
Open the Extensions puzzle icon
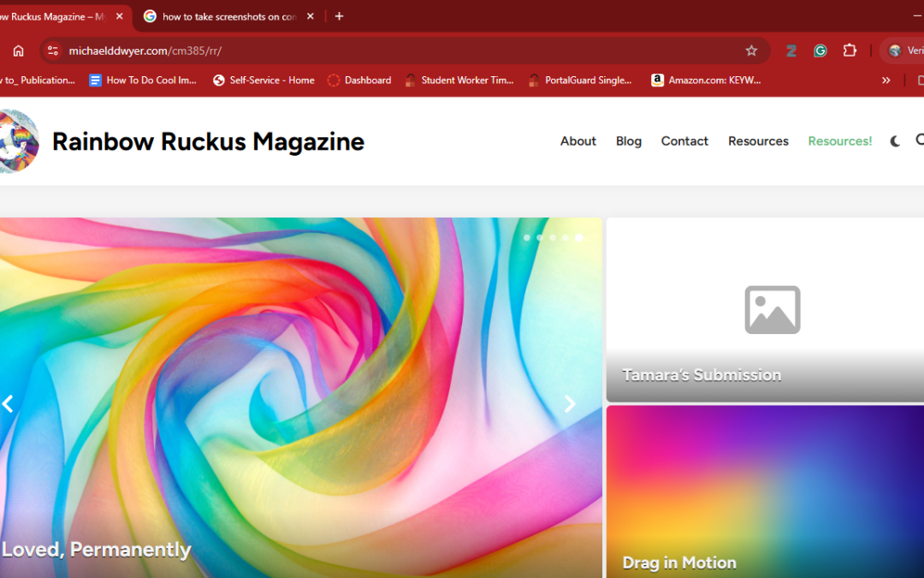click(850, 51)
